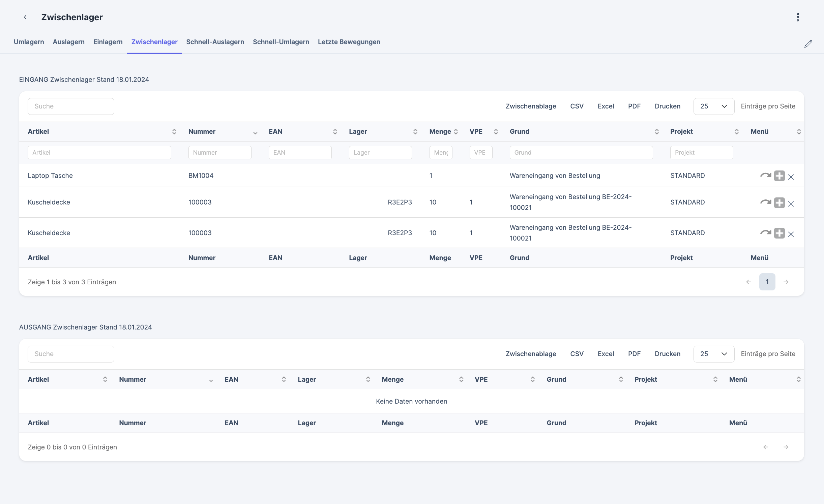The width and height of the screenshot is (824, 504).
Task: Open the three-dot options menu
Action: (798, 17)
